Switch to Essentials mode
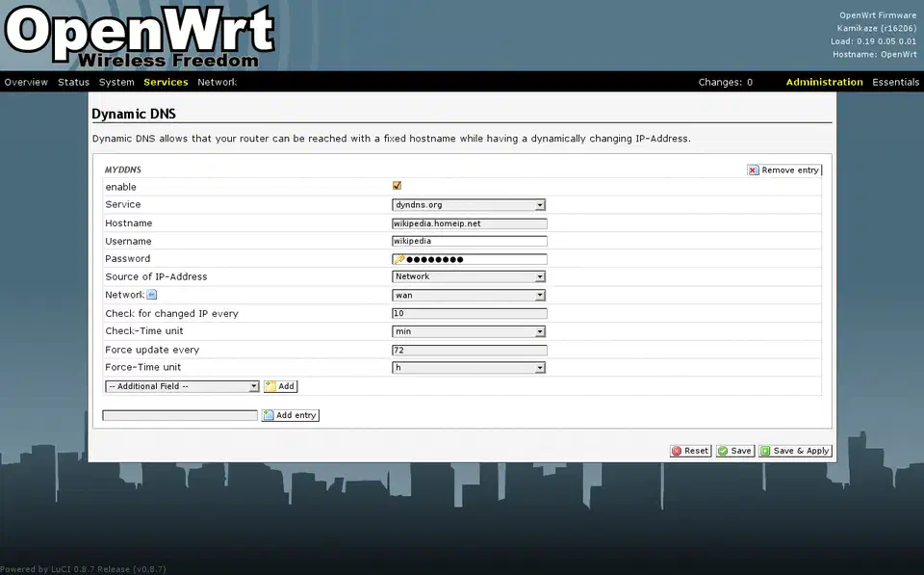 pyautogui.click(x=896, y=82)
